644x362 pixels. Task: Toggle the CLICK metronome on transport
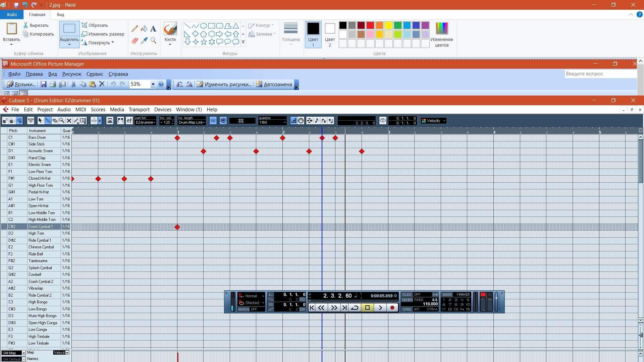[407, 295]
